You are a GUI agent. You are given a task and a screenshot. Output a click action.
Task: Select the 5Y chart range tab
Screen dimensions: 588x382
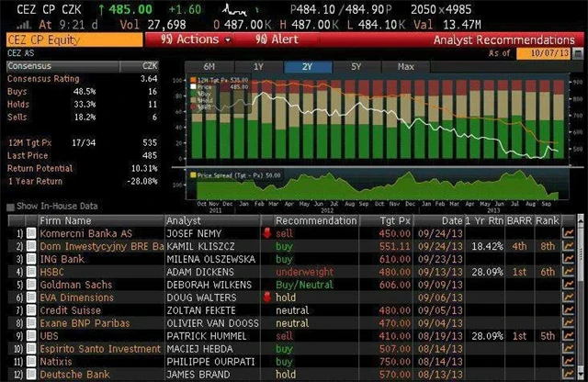pyautogui.click(x=356, y=67)
